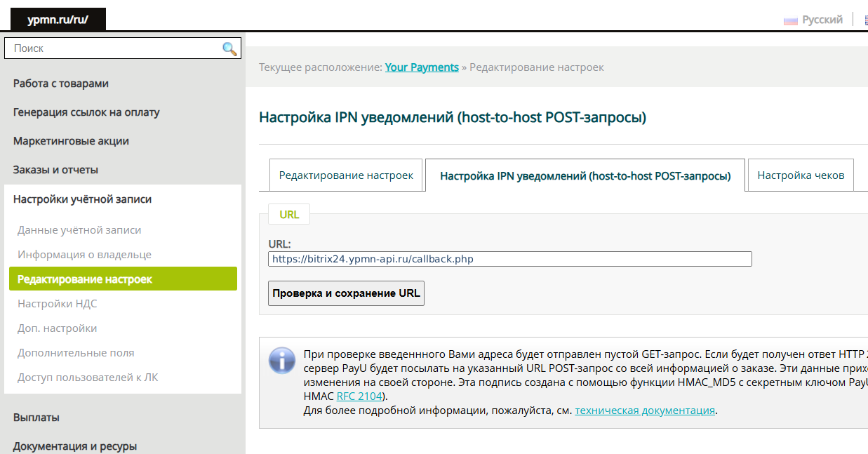This screenshot has width=868, height=454.
Task: Expand the Маркетинговые акции section
Action: point(71,141)
